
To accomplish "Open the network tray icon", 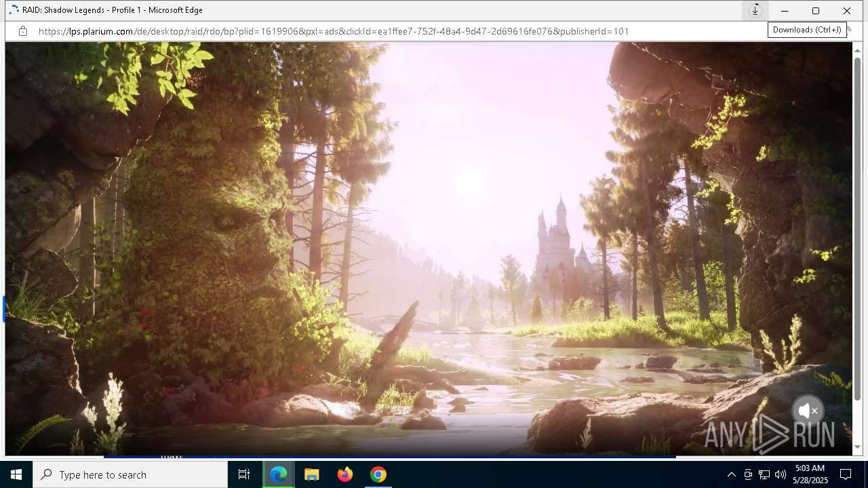I will pyautogui.click(x=764, y=474).
